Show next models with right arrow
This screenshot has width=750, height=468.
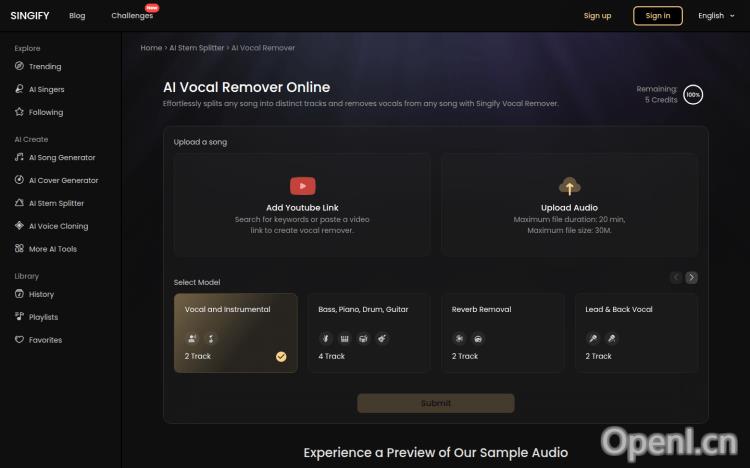[x=691, y=278]
